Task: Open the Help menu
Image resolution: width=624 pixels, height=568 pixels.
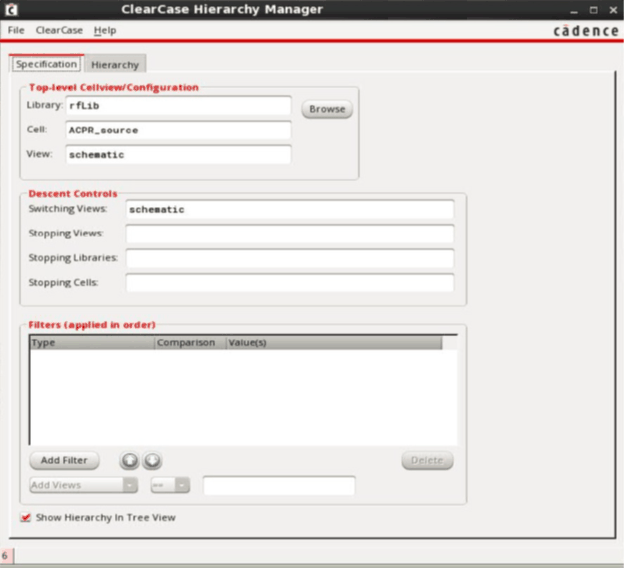Action: pyautogui.click(x=105, y=30)
